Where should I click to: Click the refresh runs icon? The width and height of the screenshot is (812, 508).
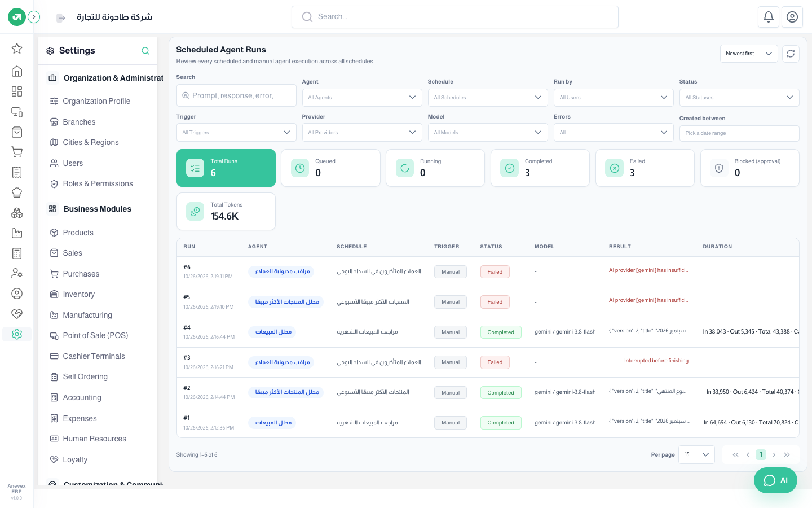click(x=791, y=54)
